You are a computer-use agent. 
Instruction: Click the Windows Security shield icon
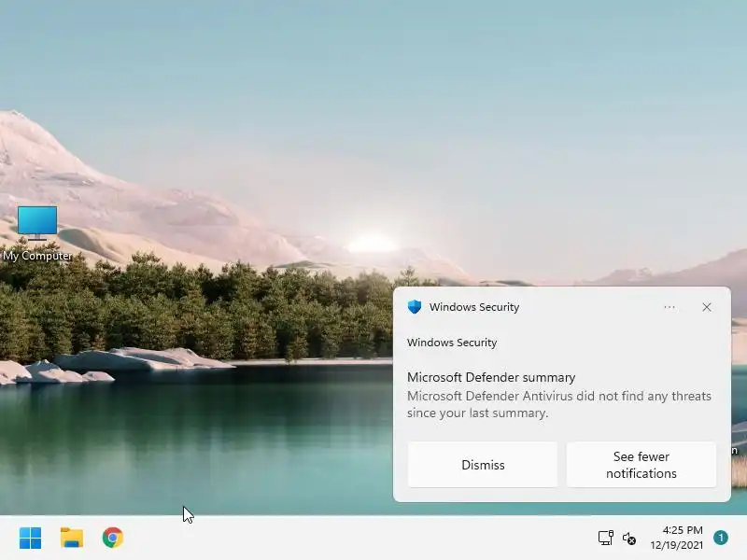point(415,307)
